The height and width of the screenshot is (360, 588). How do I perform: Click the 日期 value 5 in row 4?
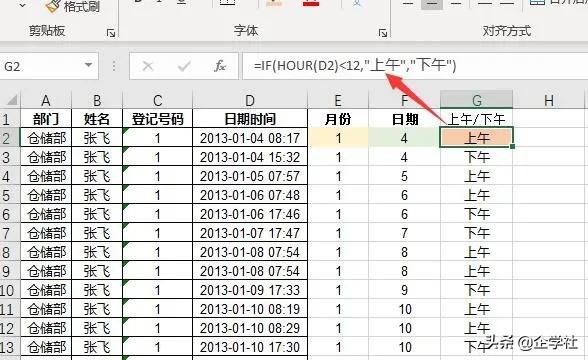tap(404, 176)
